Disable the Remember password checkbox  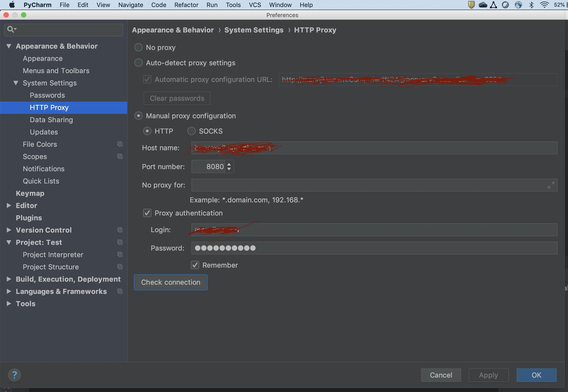click(195, 265)
